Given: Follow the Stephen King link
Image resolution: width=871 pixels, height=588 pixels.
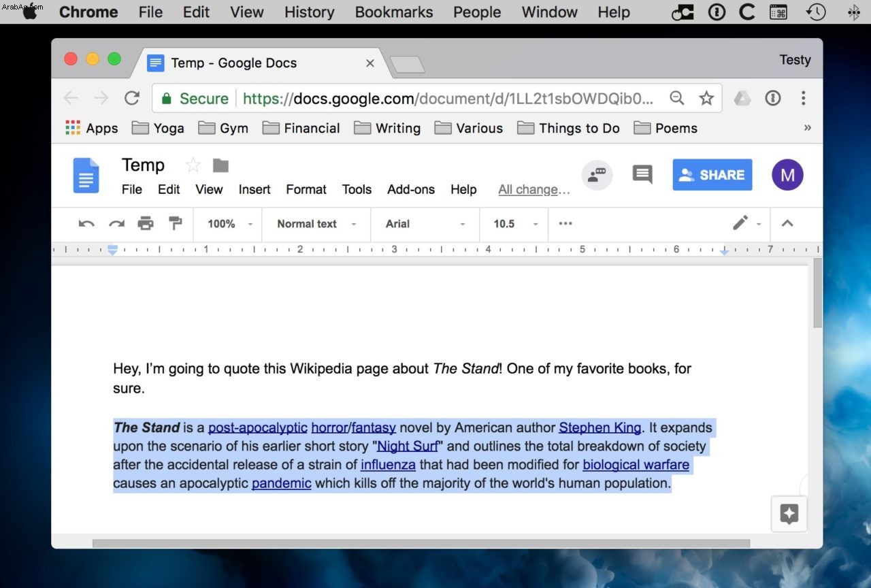Looking at the screenshot, I should [600, 427].
